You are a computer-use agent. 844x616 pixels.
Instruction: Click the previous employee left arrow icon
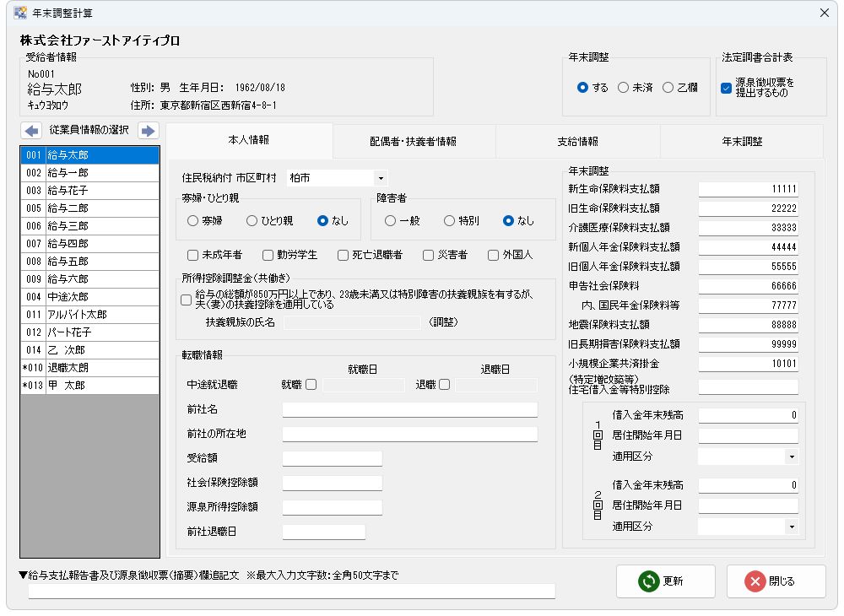[30, 131]
